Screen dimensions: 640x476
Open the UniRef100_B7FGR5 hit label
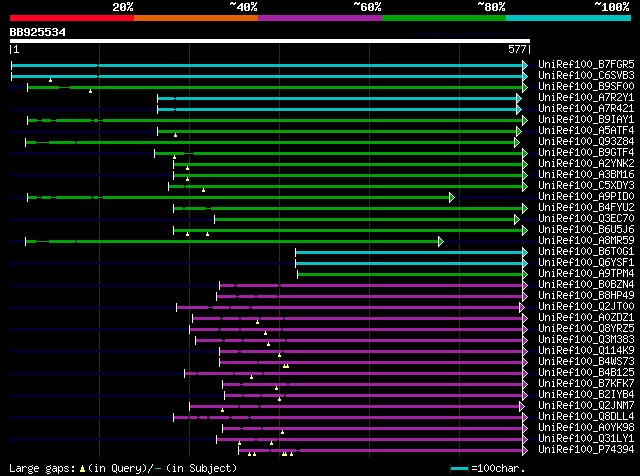pos(586,65)
